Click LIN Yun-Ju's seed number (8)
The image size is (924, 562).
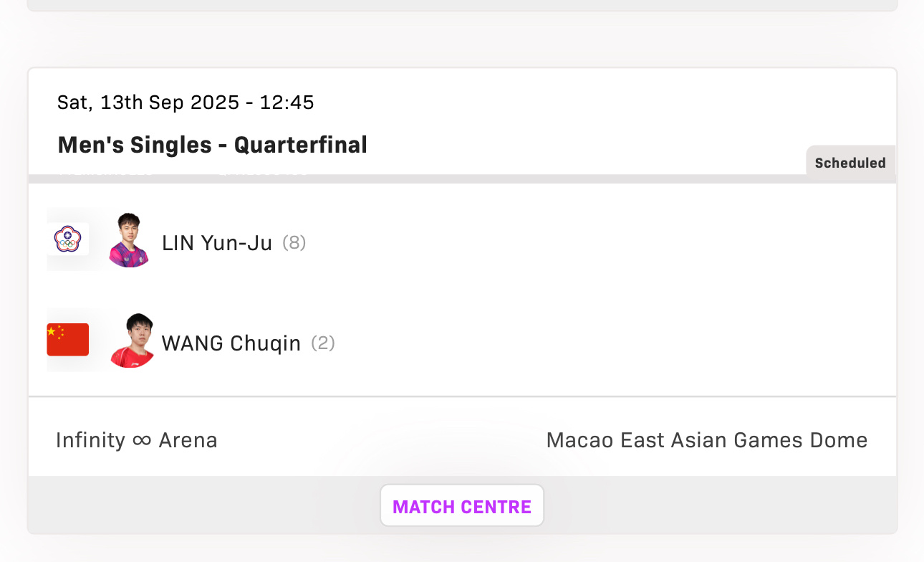click(294, 243)
